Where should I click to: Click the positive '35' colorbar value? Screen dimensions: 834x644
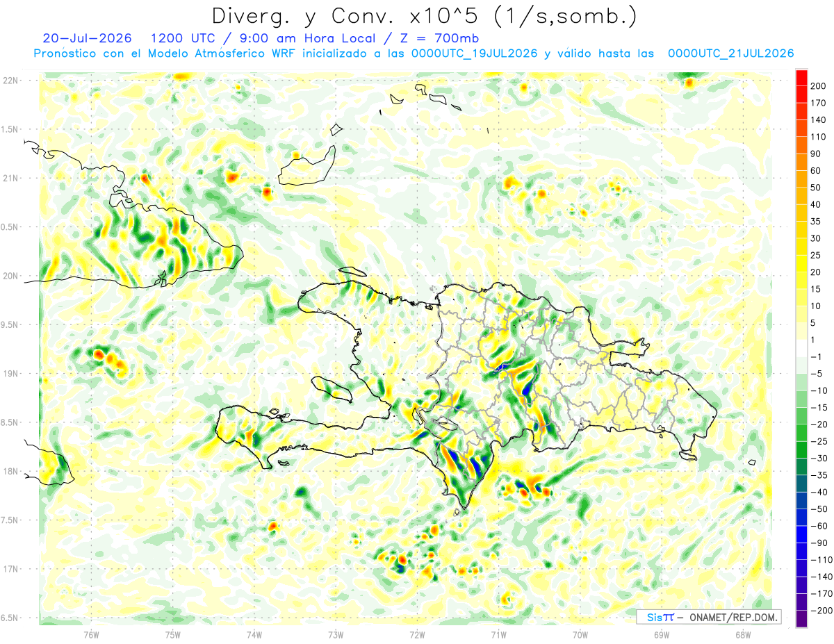[816, 222]
